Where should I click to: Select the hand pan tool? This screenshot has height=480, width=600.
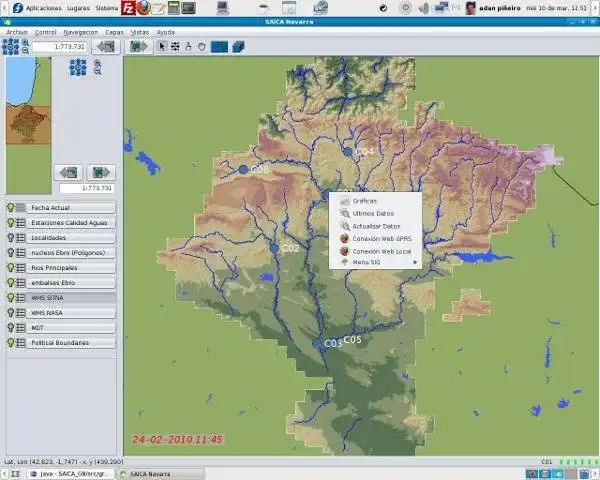(202, 47)
